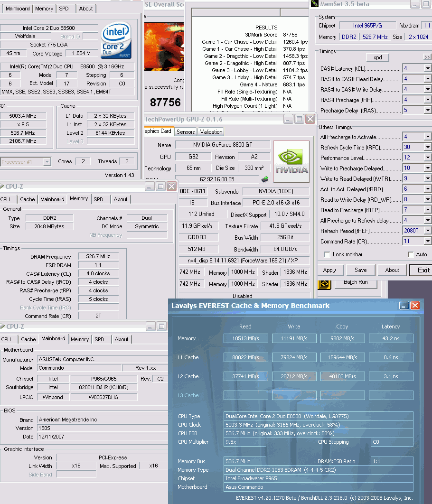
Task: Click the CPU-Z title icon above Memory tab window
Action: (1, 187)
